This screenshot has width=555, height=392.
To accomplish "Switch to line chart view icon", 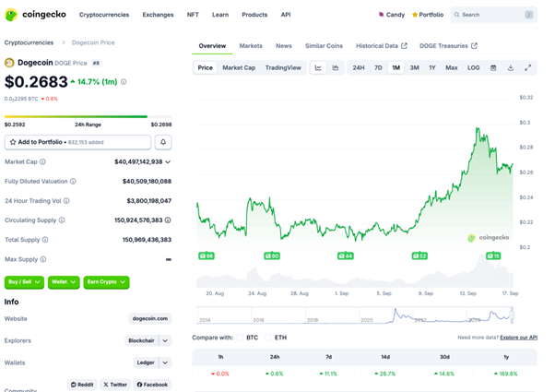I will tap(318, 67).
